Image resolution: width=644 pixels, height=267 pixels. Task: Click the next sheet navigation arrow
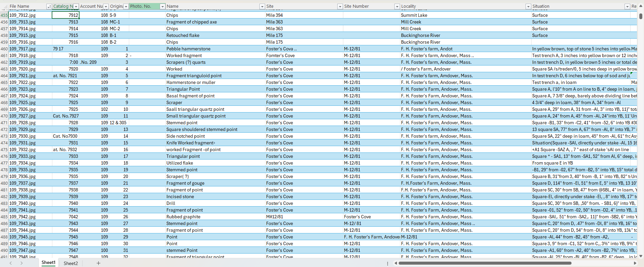tap(21, 263)
